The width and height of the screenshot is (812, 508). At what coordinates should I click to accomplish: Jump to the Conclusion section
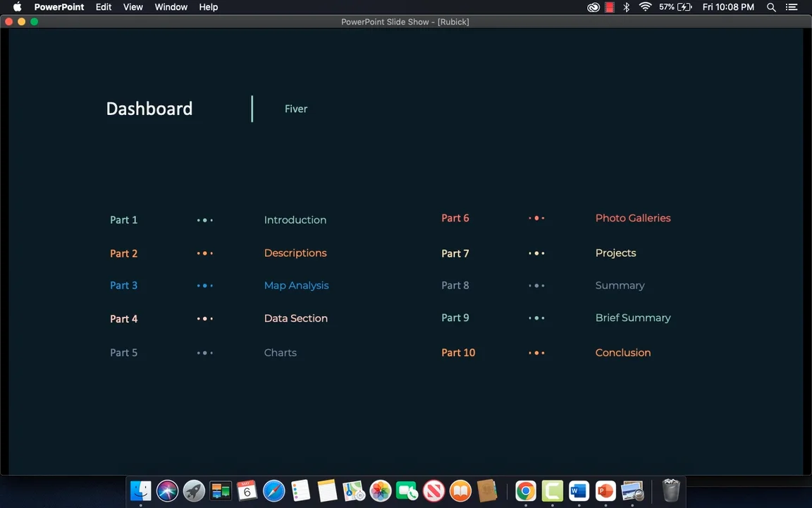[x=623, y=353]
